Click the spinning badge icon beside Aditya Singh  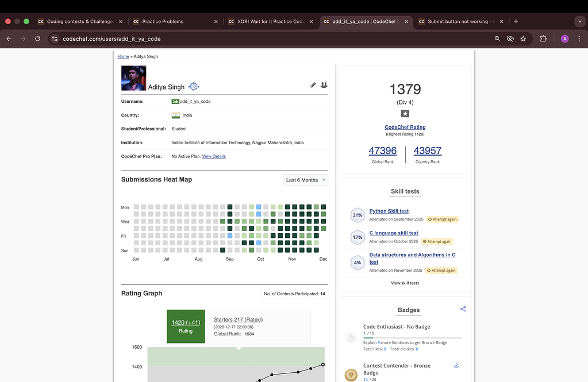[x=194, y=86]
